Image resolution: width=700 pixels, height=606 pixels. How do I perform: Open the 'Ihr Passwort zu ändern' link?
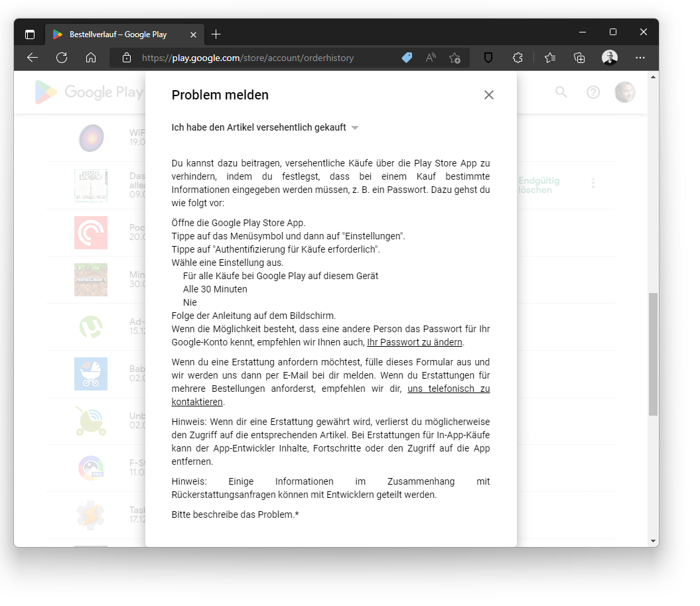(x=415, y=342)
